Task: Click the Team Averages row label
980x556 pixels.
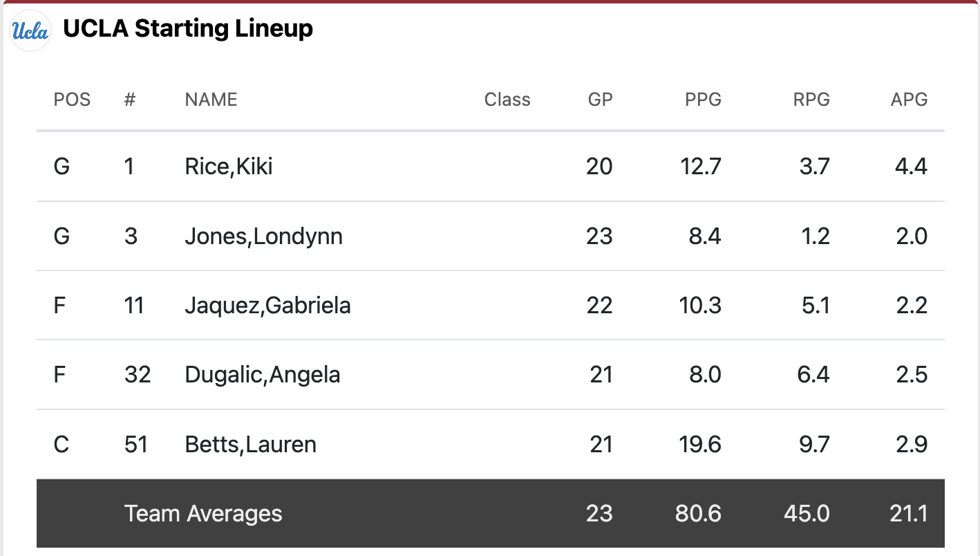Action: pyautogui.click(x=203, y=514)
